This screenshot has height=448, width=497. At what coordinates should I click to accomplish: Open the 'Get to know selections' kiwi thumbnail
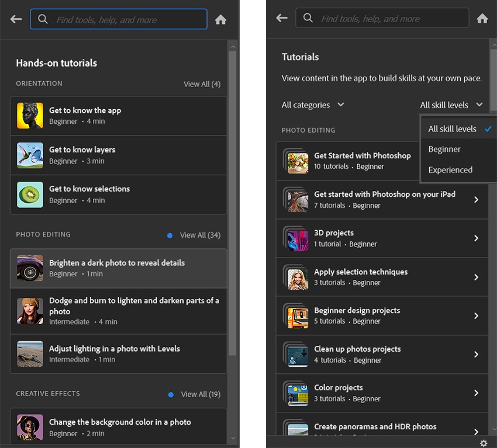pyautogui.click(x=30, y=195)
